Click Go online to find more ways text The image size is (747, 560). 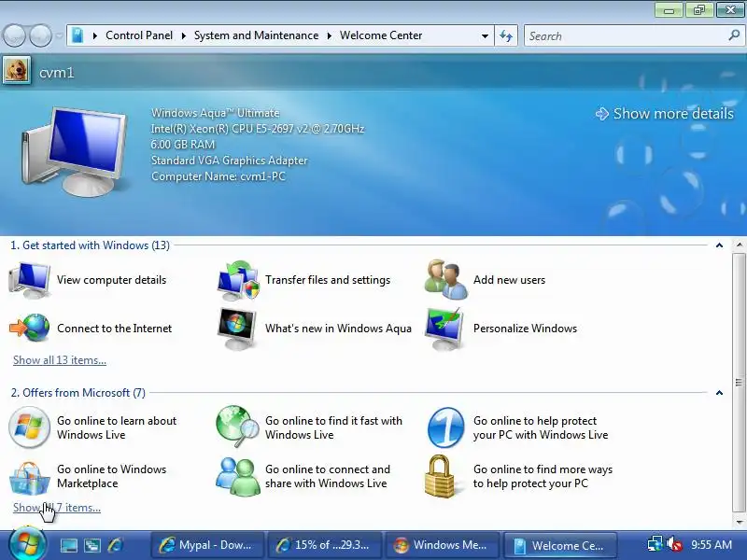(543, 476)
